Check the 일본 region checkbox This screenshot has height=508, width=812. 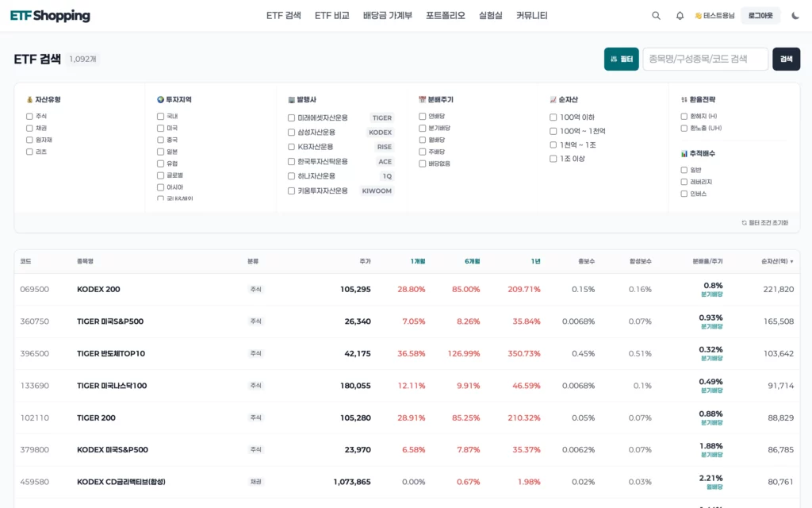160,152
